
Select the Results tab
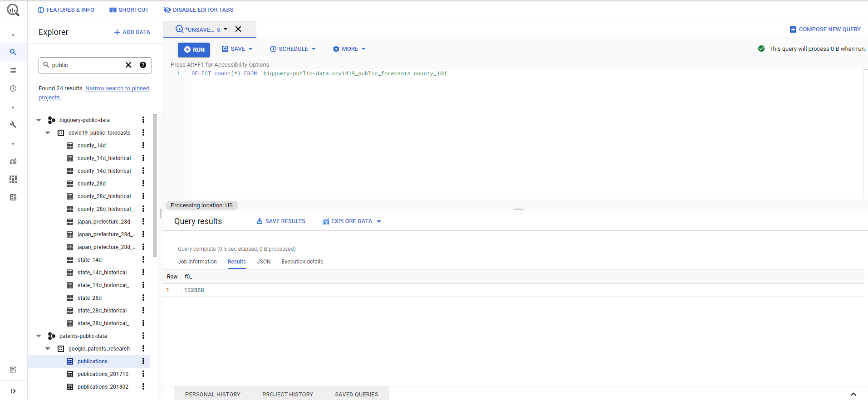click(237, 262)
